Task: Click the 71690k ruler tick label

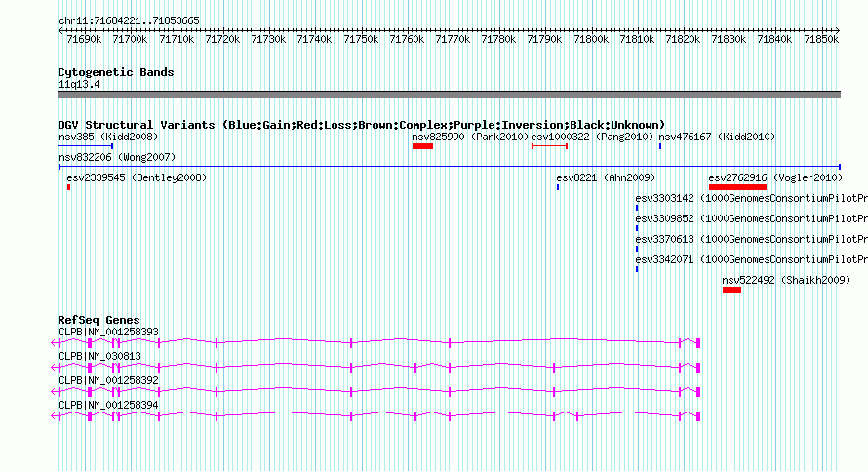Action: [84, 39]
